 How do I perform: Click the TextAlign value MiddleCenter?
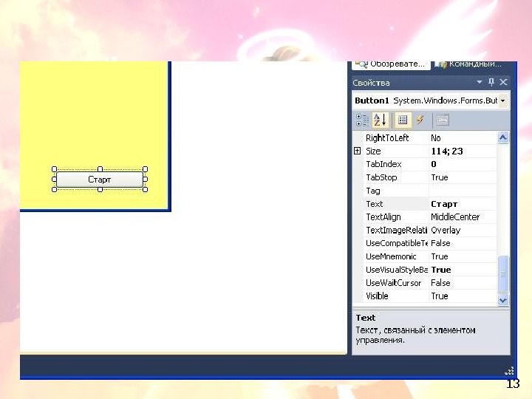pyautogui.click(x=455, y=217)
